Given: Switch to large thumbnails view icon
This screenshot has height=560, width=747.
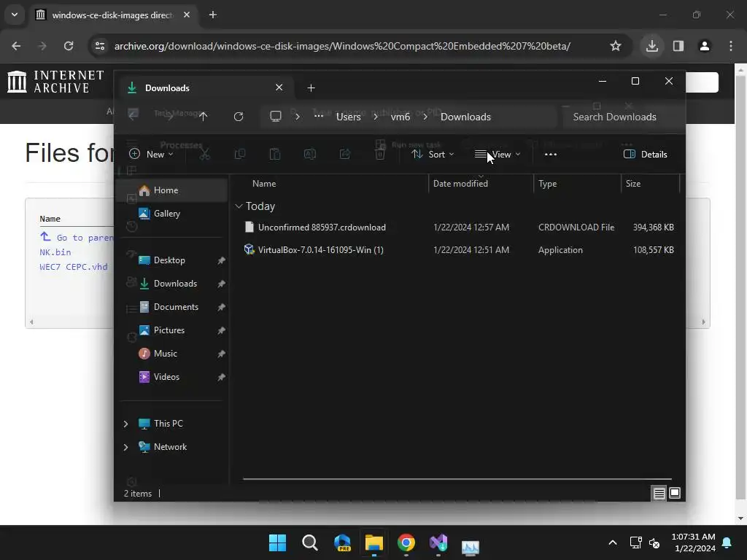Looking at the screenshot, I should [x=675, y=493].
